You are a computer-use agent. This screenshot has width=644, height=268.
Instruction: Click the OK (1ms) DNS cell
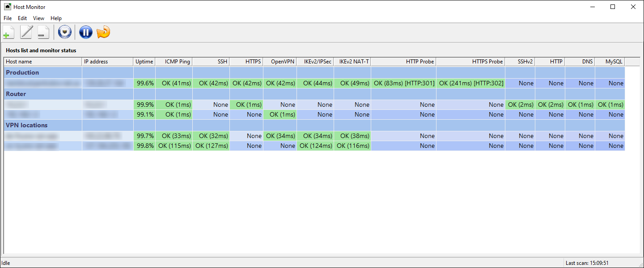point(580,105)
